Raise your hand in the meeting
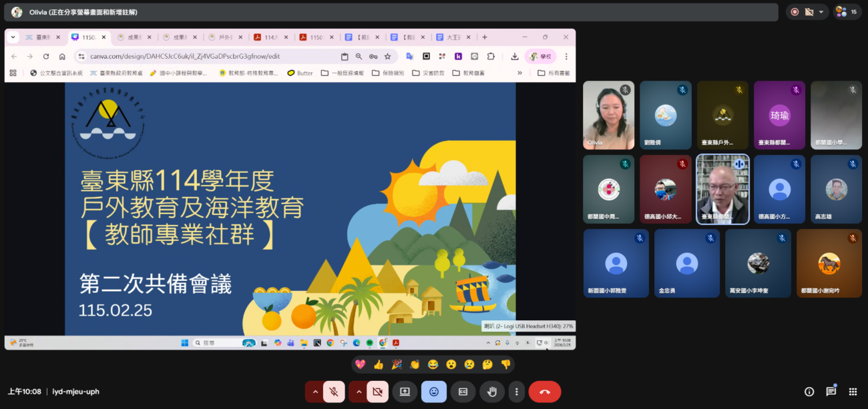The image size is (868, 409). [492, 392]
